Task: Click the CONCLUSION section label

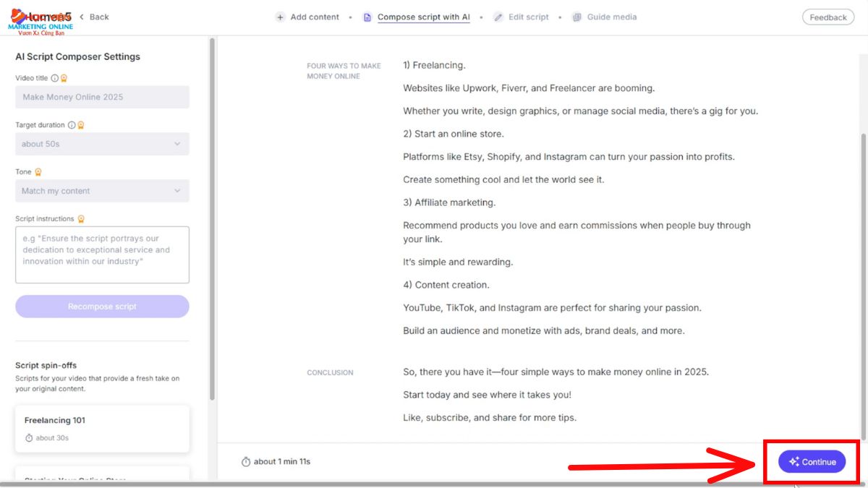Action: 330,372
